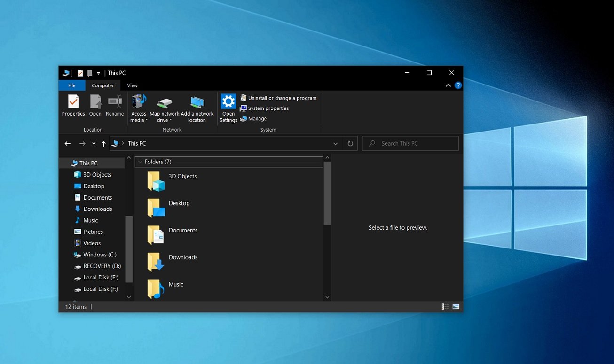Collapse the Folders (7) group

point(140,162)
